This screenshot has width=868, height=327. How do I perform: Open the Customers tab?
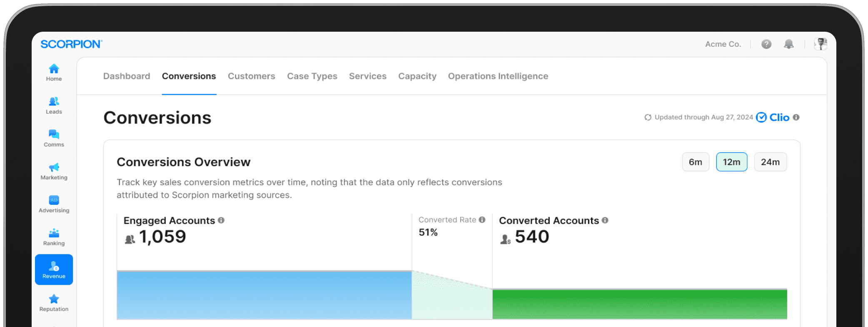[251, 76]
